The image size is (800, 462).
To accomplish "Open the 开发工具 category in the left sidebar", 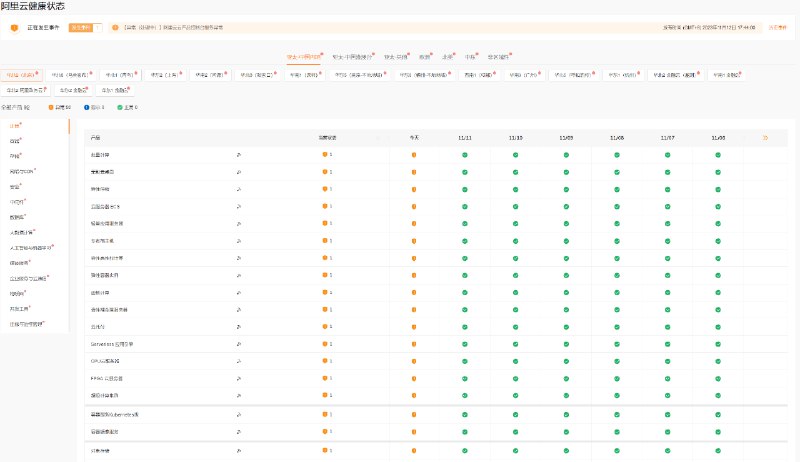I will point(19,310).
